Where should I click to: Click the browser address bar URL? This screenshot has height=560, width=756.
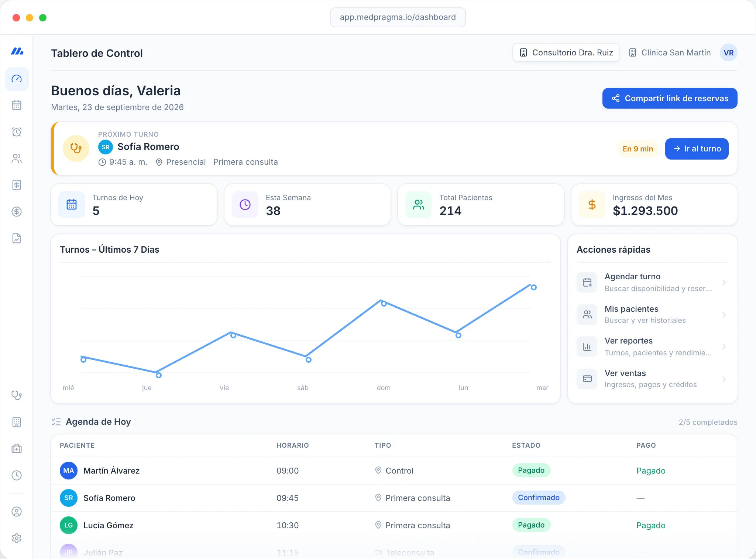[398, 17]
